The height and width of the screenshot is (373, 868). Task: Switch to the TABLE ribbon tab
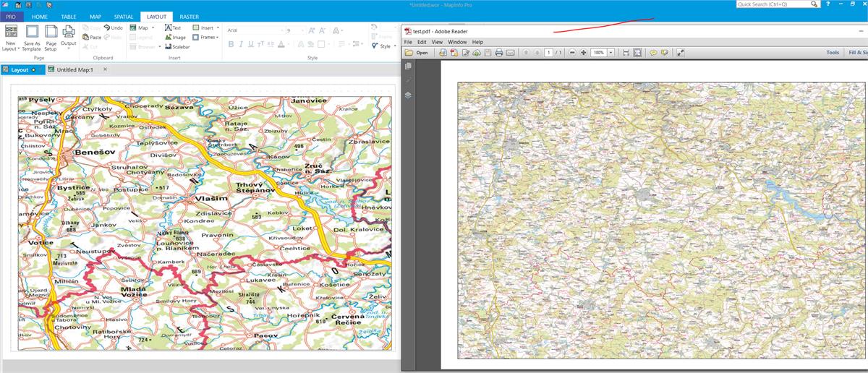(69, 16)
